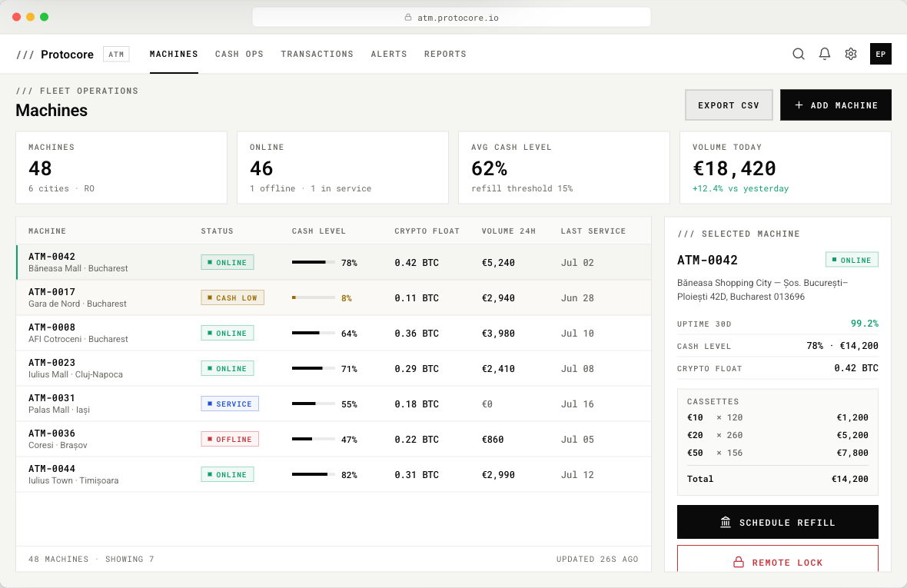Click Palas Mall · Iași location text

59,410
